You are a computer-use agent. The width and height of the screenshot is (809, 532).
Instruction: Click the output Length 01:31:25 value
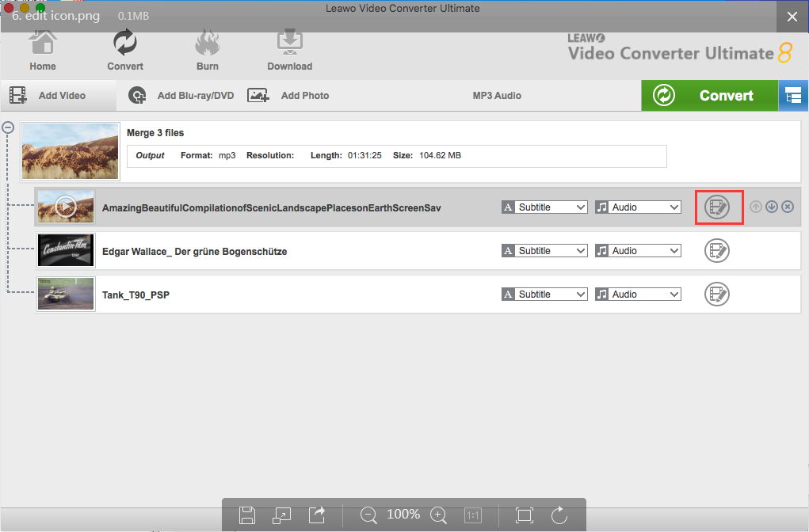tap(364, 155)
